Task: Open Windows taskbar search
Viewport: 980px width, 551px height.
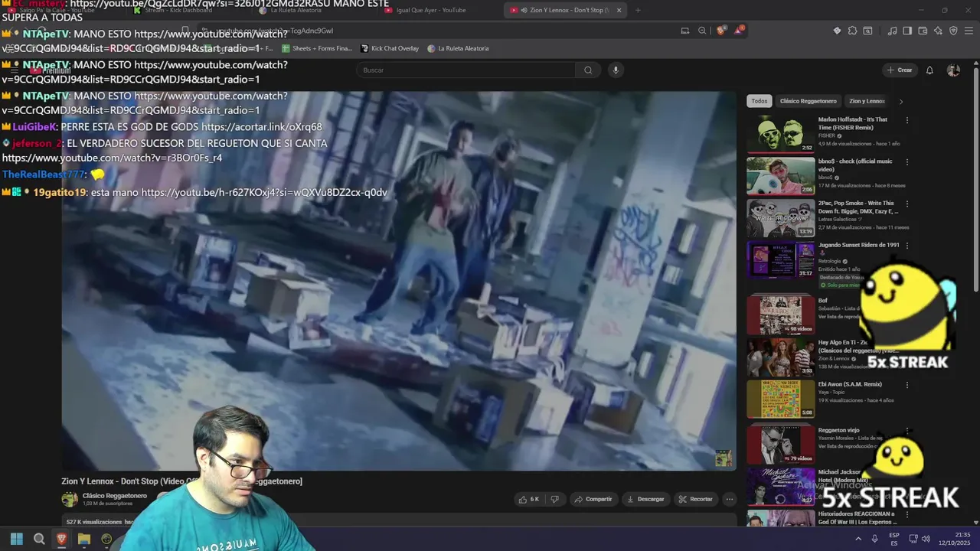Action: click(x=39, y=539)
